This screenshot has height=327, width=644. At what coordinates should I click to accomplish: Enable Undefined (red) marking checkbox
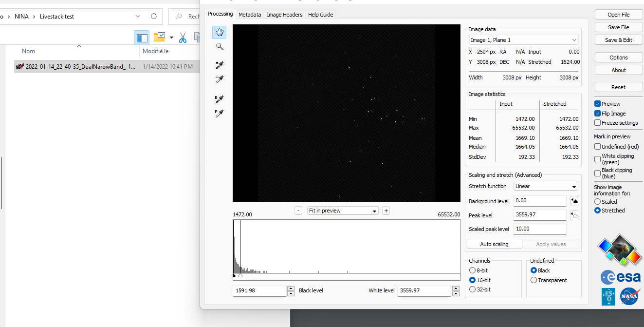(597, 147)
